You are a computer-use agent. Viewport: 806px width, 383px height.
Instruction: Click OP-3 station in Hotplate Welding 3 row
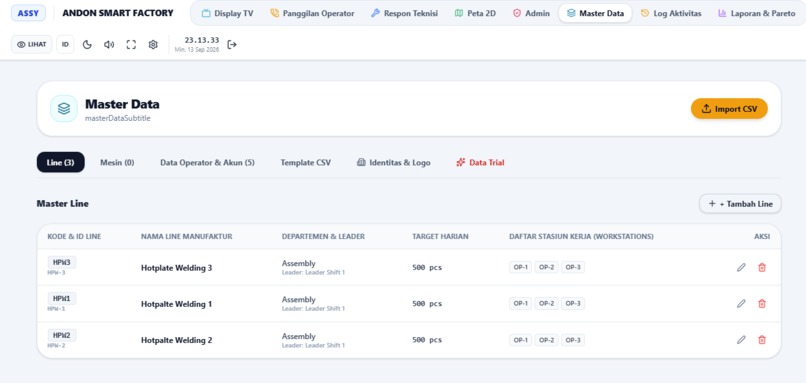[x=573, y=267]
